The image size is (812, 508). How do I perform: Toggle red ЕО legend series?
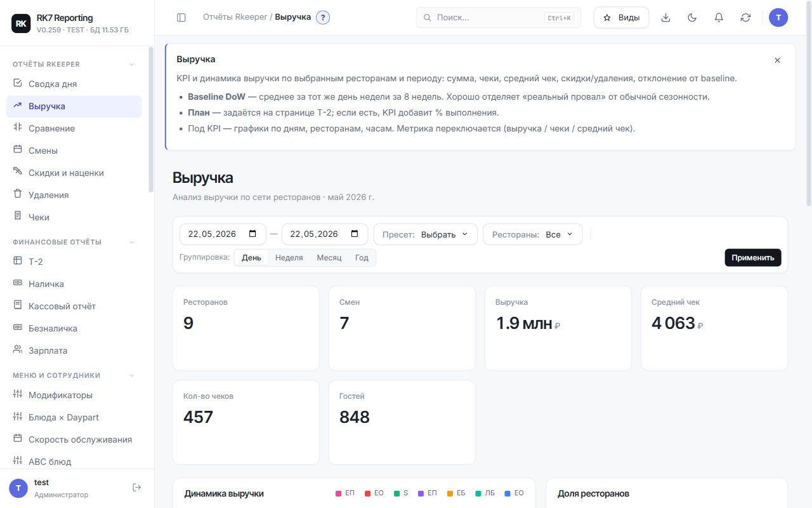click(374, 493)
